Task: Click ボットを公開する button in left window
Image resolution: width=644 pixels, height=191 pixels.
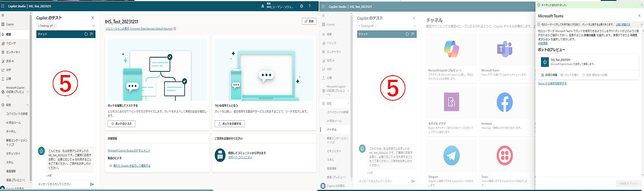Action: 229,124
